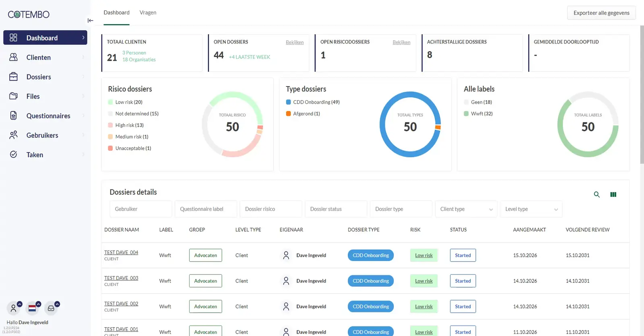The width and height of the screenshot is (644, 336).
Task: Expand the Clienten menu chevron
Action: coord(83,57)
